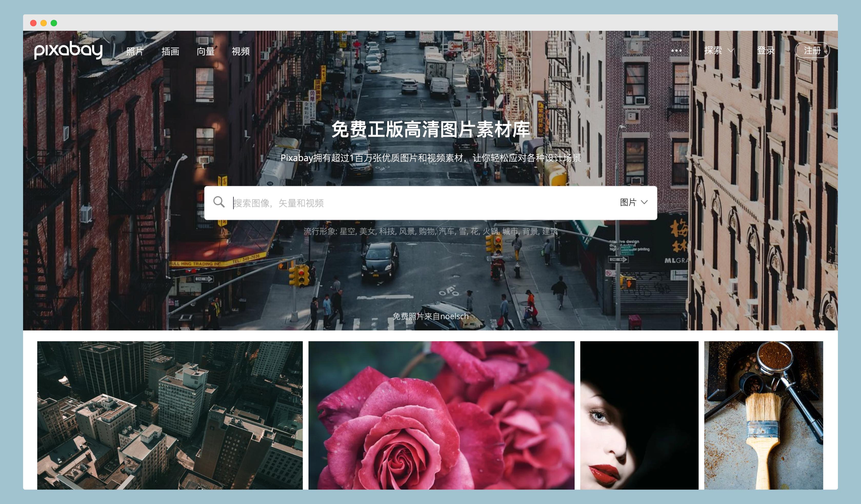861x504 pixels.
Task: Open the 向量 vectors tab
Action: click(206, 51)
